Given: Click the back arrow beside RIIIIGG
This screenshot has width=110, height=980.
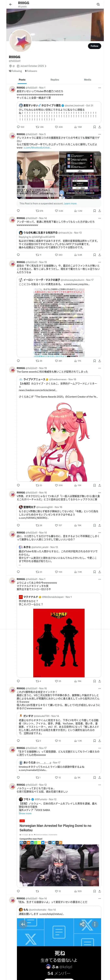Looking at the screenshot, I should (x=11, y=5).
